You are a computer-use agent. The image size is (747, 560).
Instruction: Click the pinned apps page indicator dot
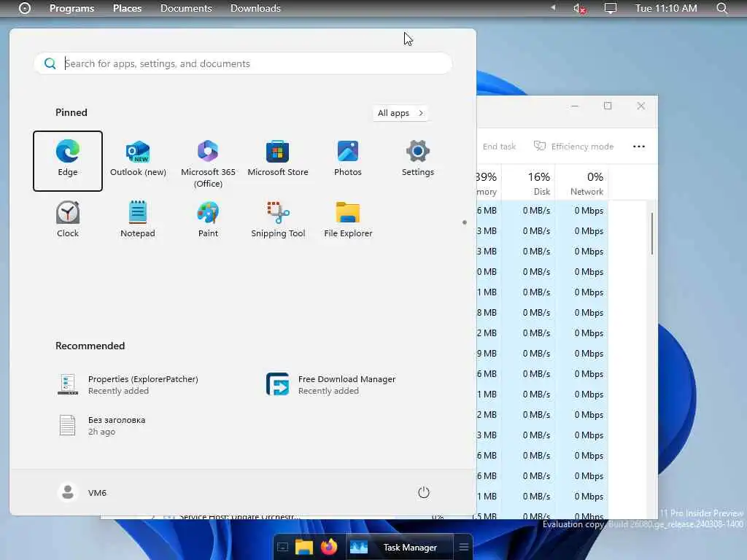click(x=465, y=222)
